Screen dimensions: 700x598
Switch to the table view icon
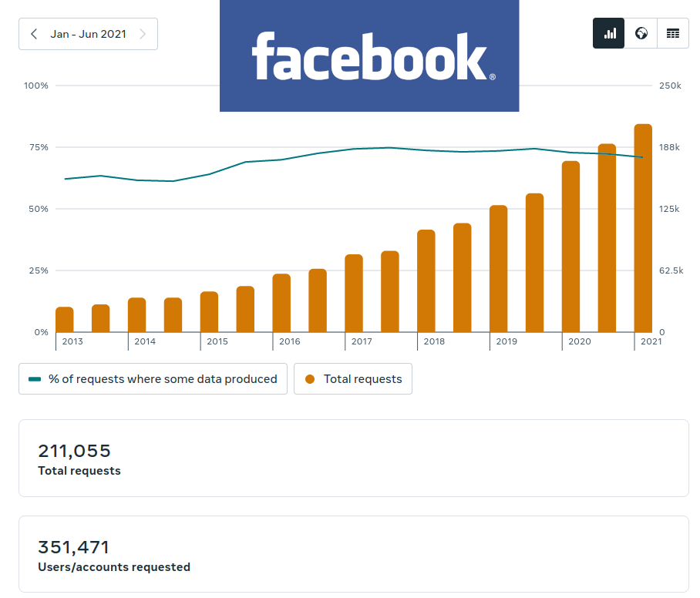[673, 34]
